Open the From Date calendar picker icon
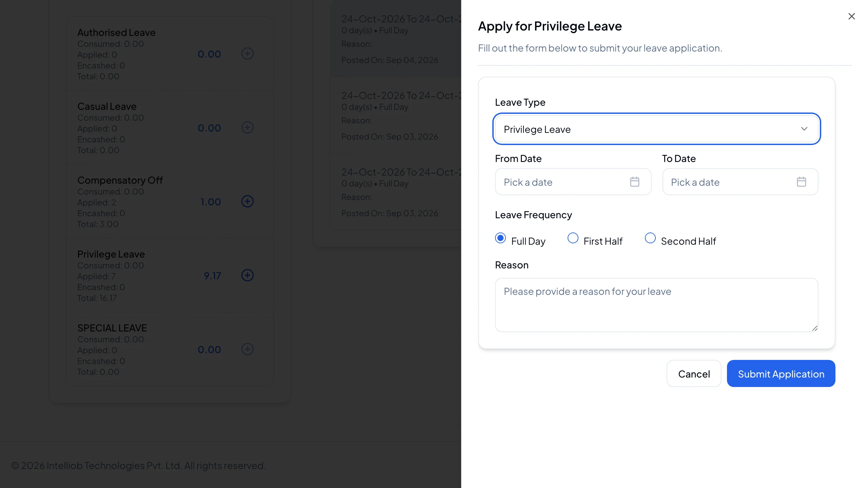 click(x=634, y=182)
